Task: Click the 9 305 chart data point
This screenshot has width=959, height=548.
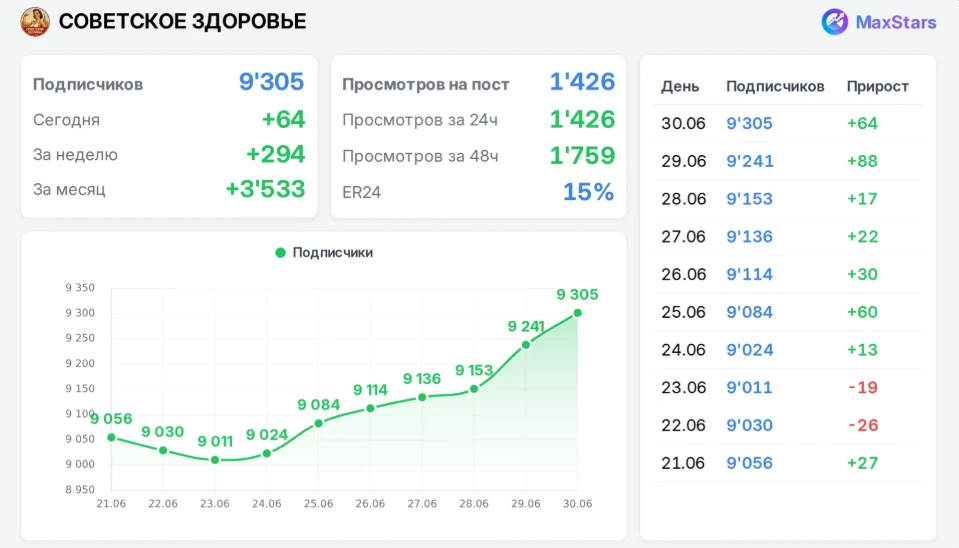Action: [x=577, y=313]
